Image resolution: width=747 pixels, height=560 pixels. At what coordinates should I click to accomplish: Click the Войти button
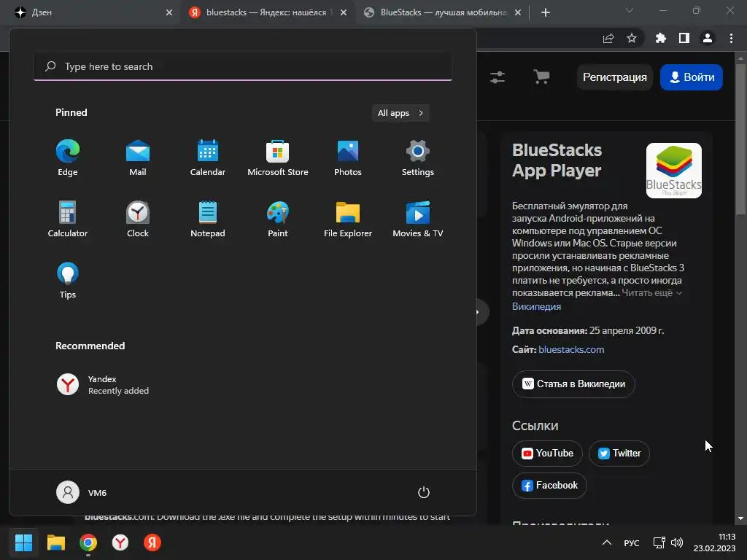click(x=692, y=77)
